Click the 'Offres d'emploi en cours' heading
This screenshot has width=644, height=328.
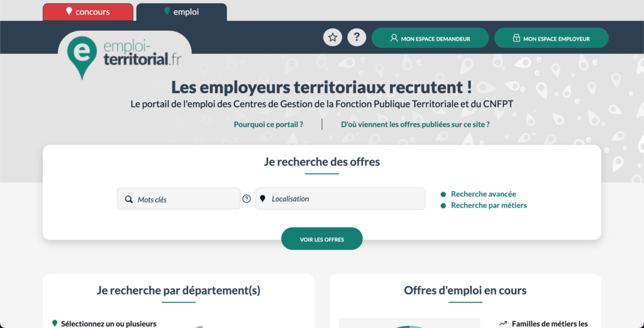click(465, 291)
